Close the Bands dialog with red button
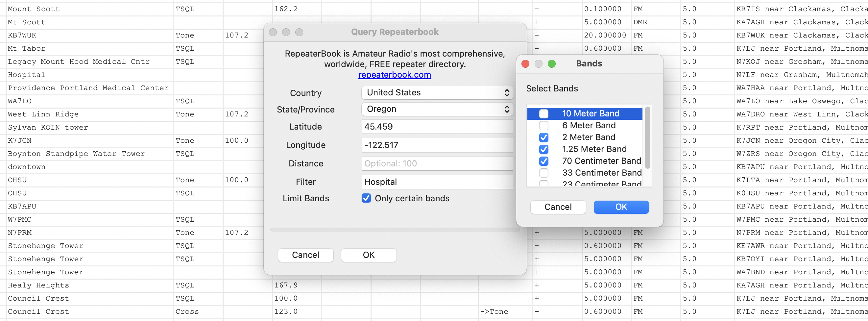Viewport: 868px width, 321px height. point(525,64)
